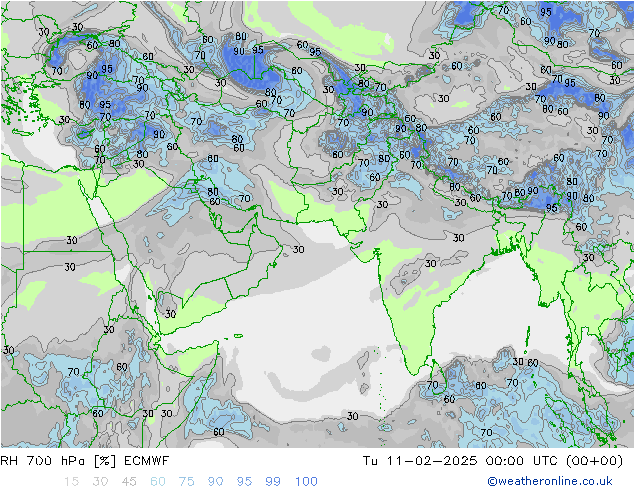Select the 75 value in the legend

[x=186, y=482]
